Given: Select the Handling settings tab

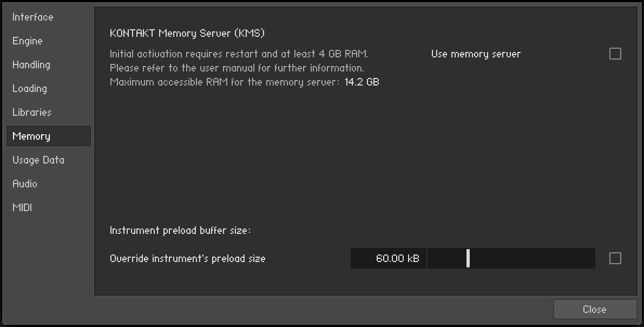Looking at the screenshot, I should (31, 65).
